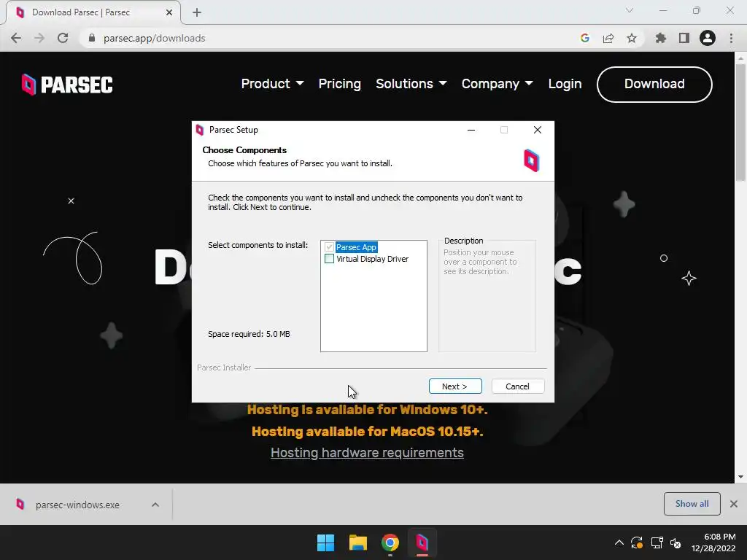Expand the Company menu

click(498, 84)
